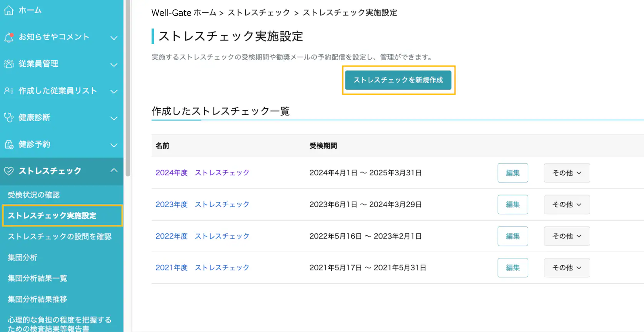Open the 2022年度 ストレスチェック link
Viewport: 644px width, 332px height.
[x=203, y=236]
